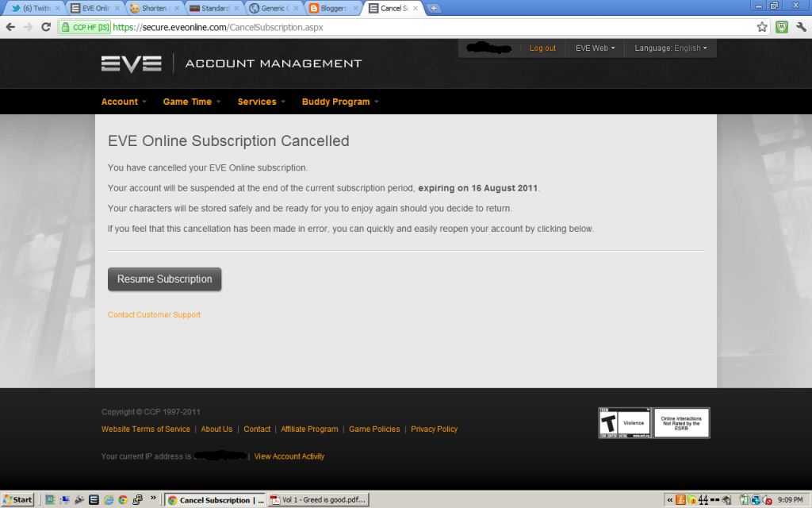Open Vol 1 - Greed is good.pdf taskbar item
The image size is (812, 508).
point(319,500)
